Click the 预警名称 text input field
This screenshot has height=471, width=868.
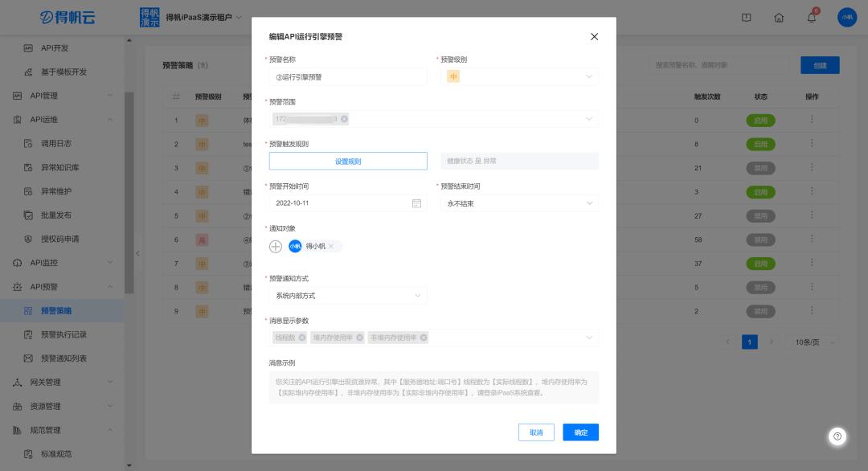click(x=347, y=77)
